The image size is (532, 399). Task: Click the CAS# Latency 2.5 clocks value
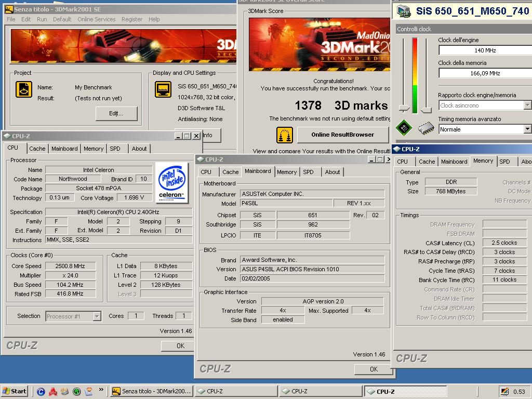(x=504, y=243)
